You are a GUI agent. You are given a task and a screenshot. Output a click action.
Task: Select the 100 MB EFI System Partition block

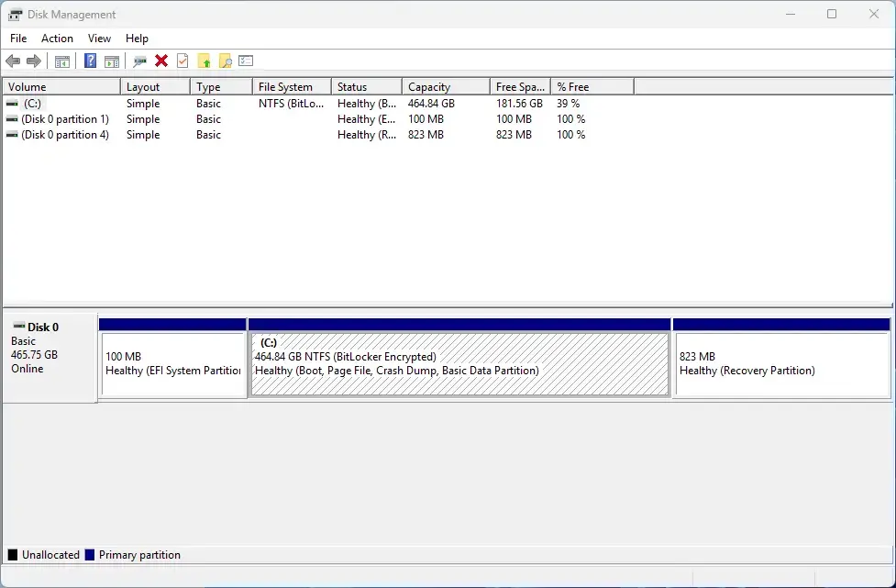(x=173, y=359)
